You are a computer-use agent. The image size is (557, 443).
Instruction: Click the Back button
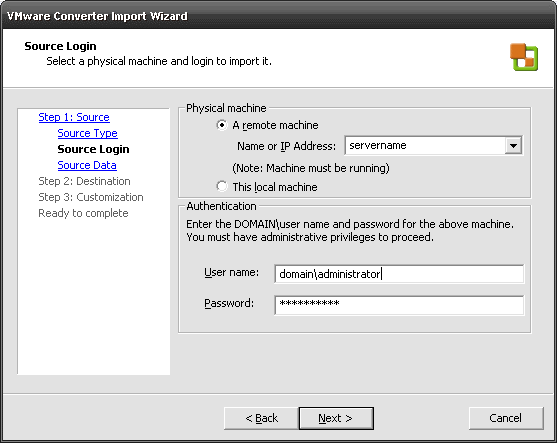pos(261,418)
